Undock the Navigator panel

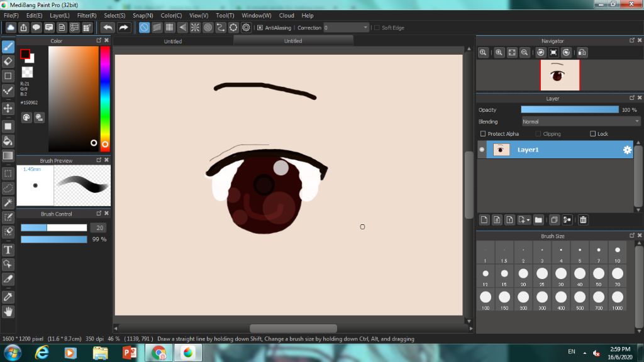(x=631, y=40)
